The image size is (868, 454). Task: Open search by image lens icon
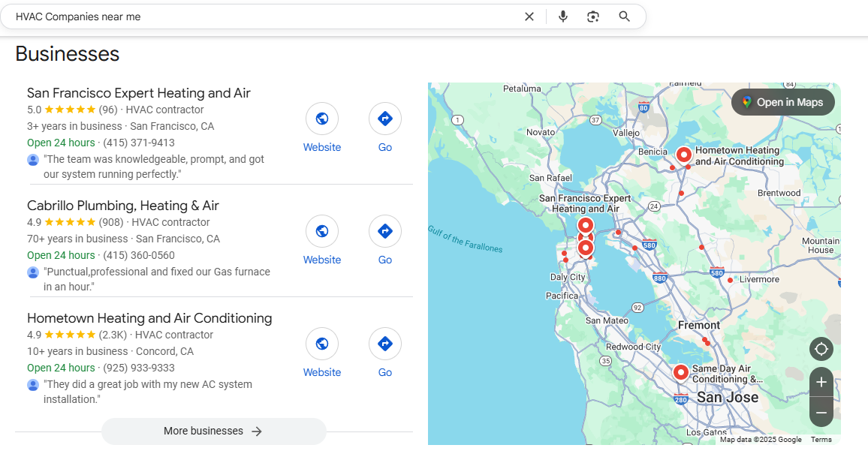click(593, 17)
